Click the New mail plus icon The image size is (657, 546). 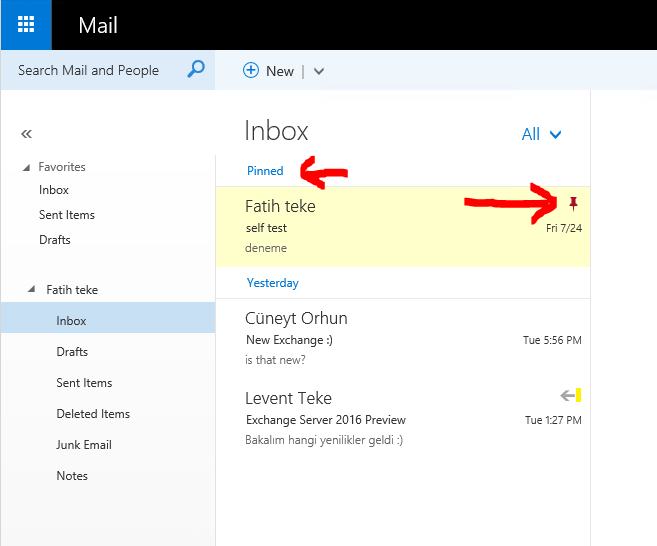point(251,70)
